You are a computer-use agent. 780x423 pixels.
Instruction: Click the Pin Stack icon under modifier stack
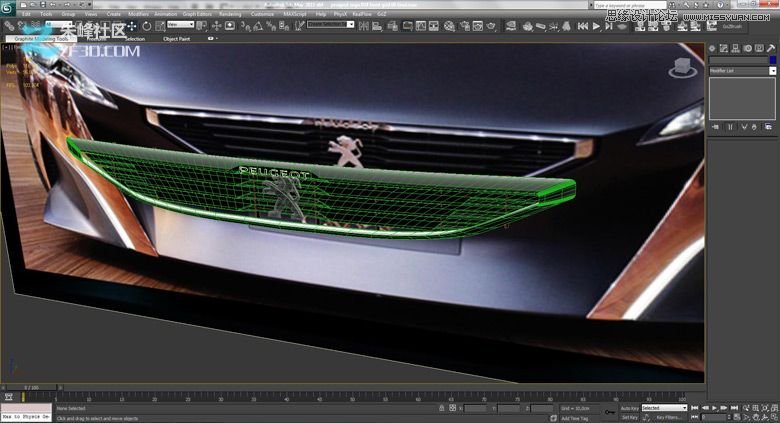715,127
